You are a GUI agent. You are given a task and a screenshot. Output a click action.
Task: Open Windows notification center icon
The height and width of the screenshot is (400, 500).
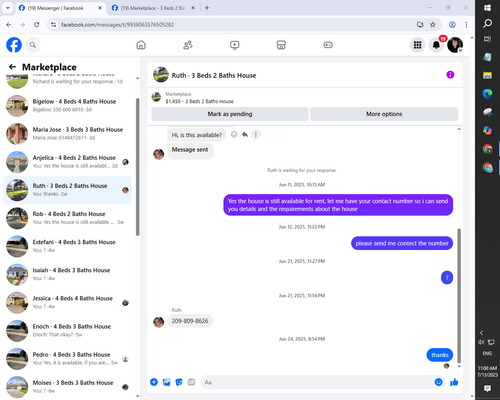pos(487,388)
